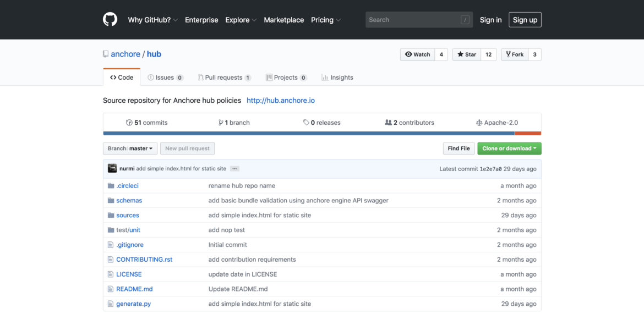Click the fork count 3
Screen dimensions: 644x314
534,54
